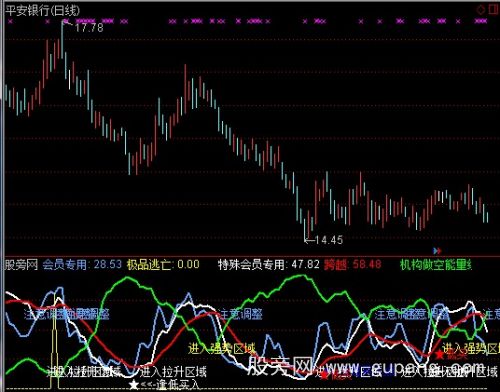Click the yellow spike line in the indicator pane
The height and width of the screenshot is (392, 500).
[55, 340]
